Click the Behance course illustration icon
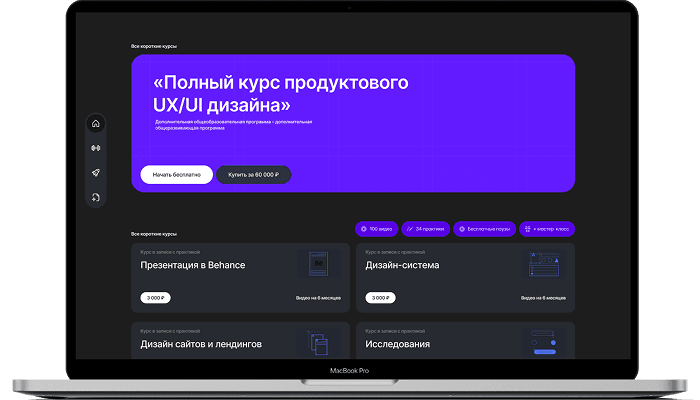700x400 pixels. point(319,263)
